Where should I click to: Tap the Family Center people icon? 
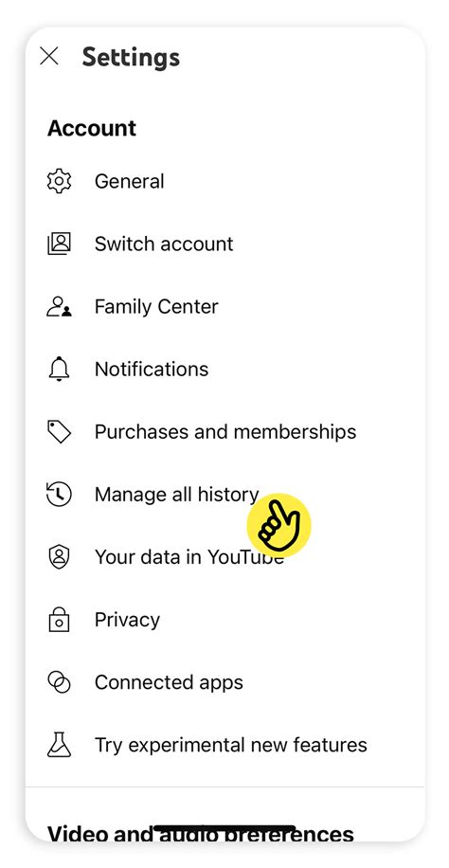coord(59,307)
